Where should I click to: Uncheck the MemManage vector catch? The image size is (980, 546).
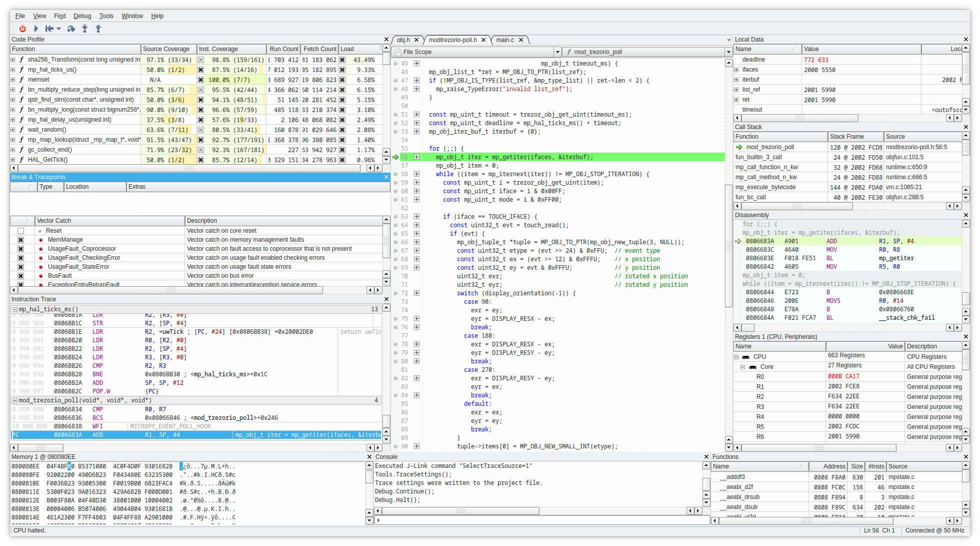coord(20,240)
